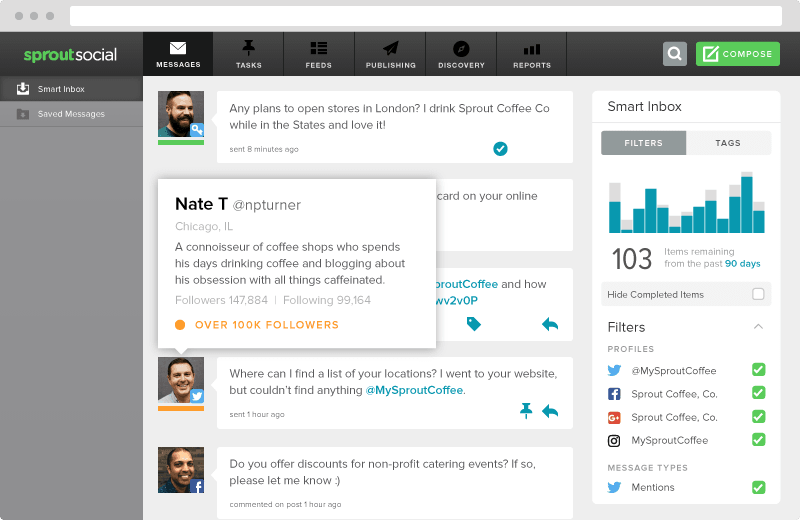Click the Instagram icon in profiles list
This screenshot has width=800, height=520.
tap(614, 441)
